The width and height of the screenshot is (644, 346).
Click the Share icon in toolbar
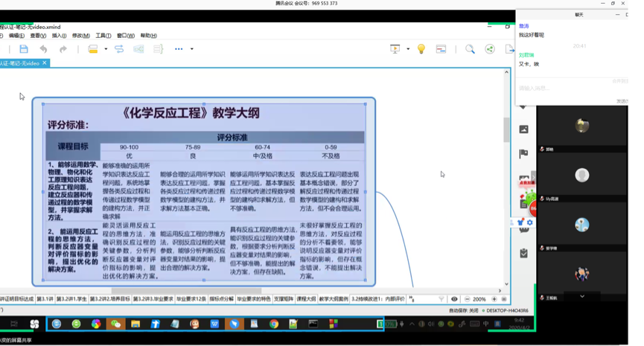(490, 49)
